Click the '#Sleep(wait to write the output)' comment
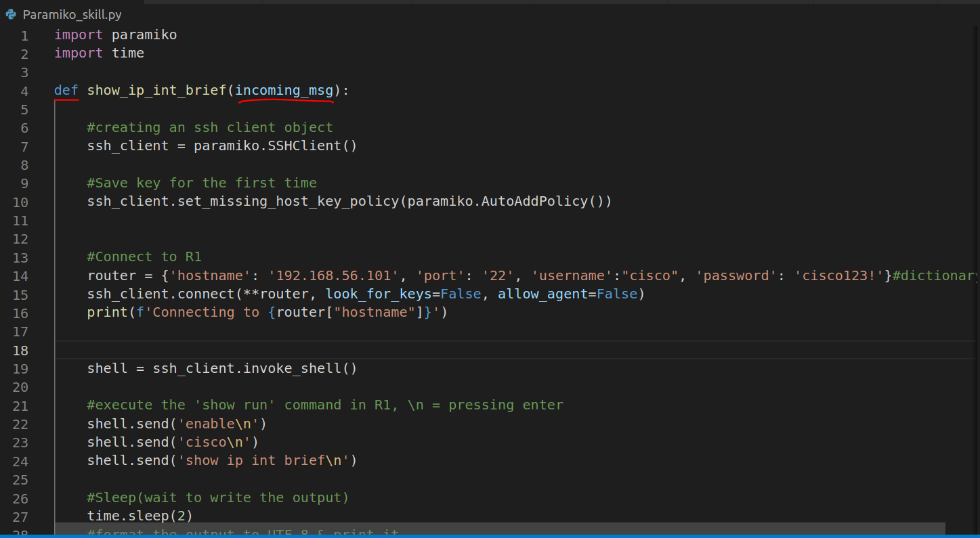The image size is (980, 538). pyautogui.click(x=218, y=497)
